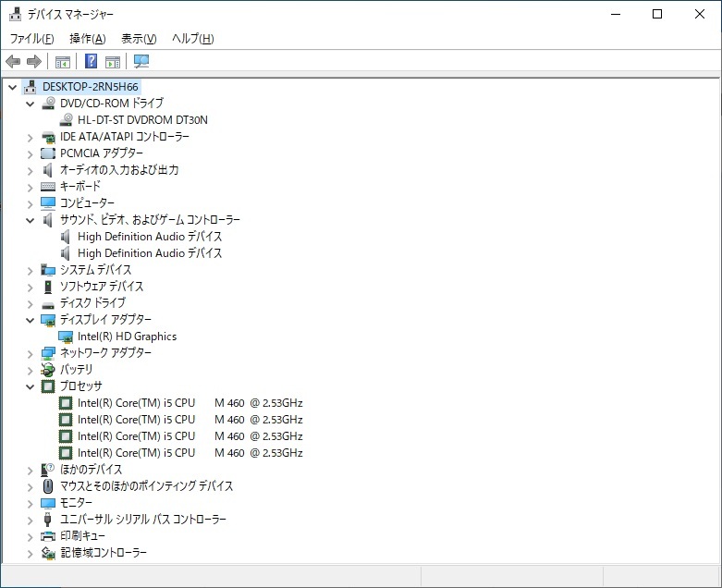The image size is (722, 588).
Task: Expand the オーディオの入力および出力 category
Action: pos(31,170)
